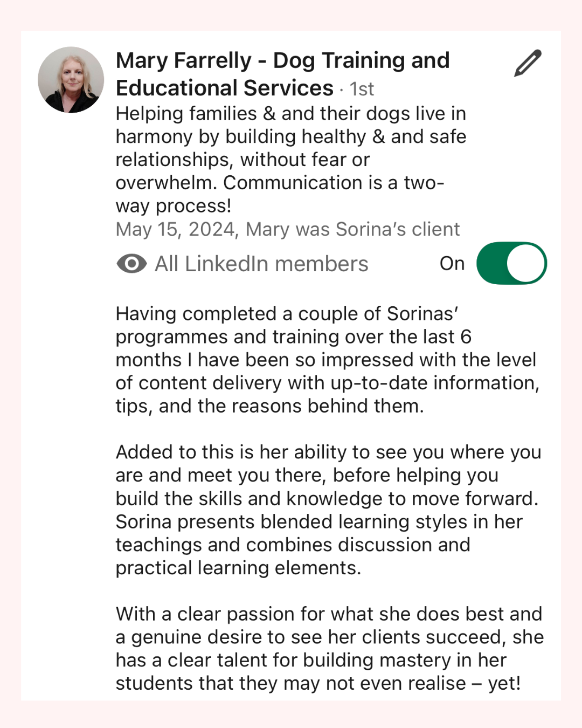Click 'relationships, without fear or' headline line
The width and height of the screenshot is (582, 728).
point(242,160)
